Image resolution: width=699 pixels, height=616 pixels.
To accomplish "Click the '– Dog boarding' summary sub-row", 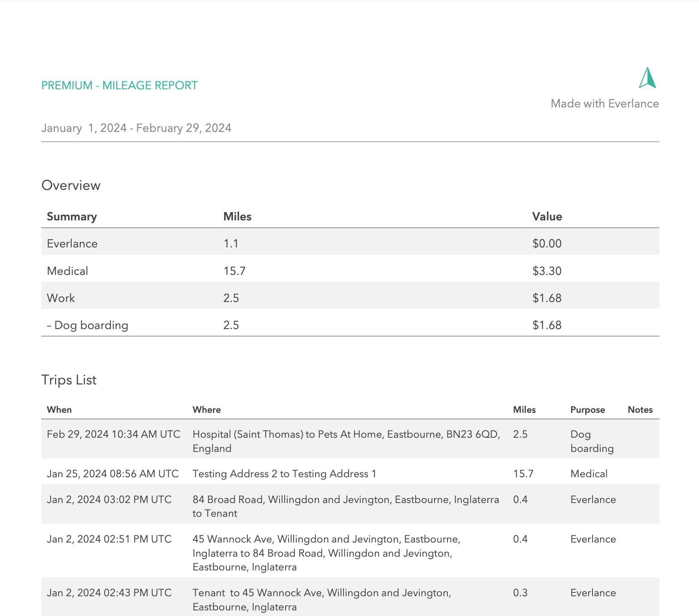I will click(88, 325).
